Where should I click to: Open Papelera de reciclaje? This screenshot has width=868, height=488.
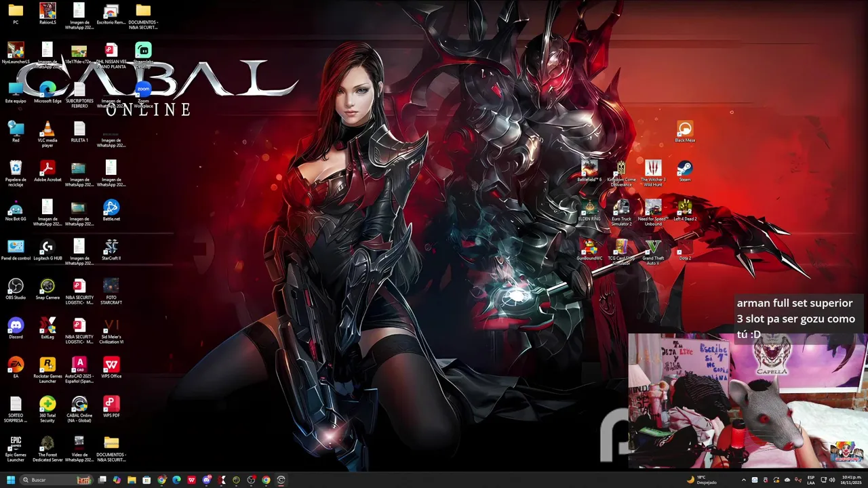point(16,173)
